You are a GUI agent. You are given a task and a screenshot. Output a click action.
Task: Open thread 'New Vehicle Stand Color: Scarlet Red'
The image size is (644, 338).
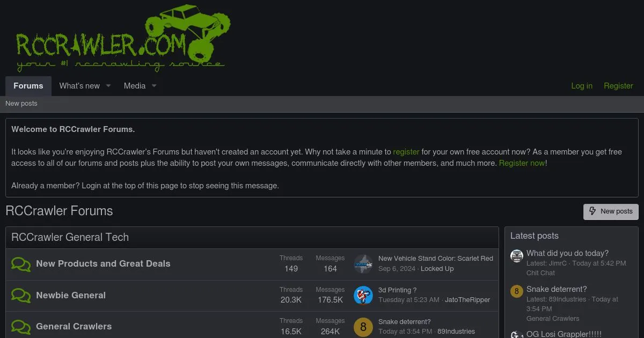point(436,259)
